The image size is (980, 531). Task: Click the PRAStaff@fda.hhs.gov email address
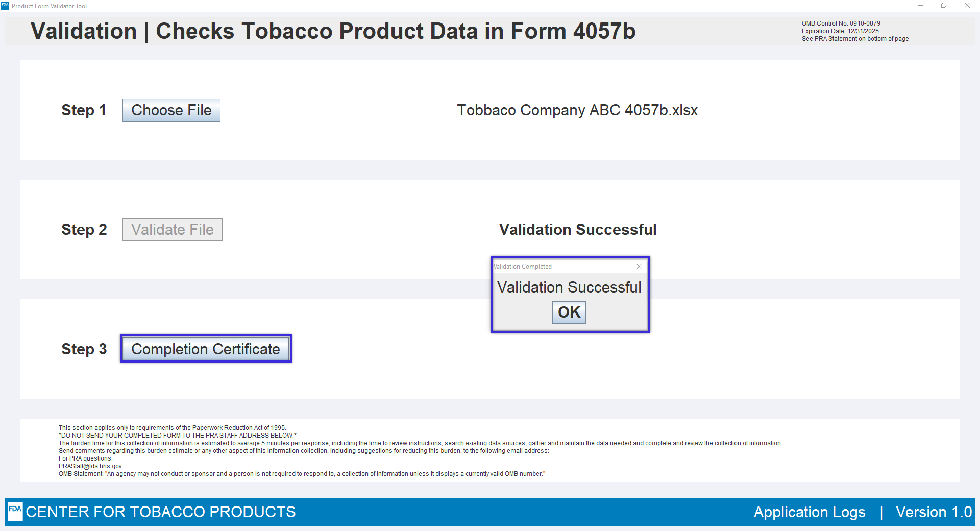click(x=90, y=466)
